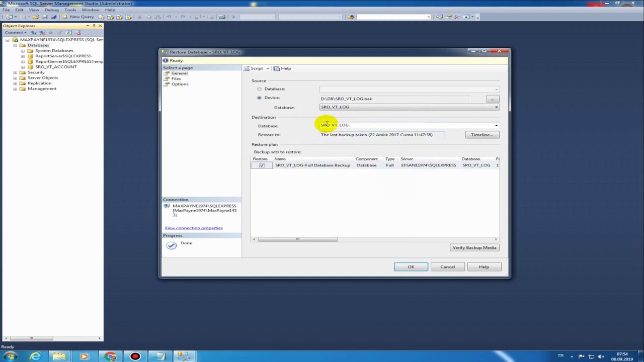Select the Files page in Restore dialog
644x362 pixels.
click(176, 78)
